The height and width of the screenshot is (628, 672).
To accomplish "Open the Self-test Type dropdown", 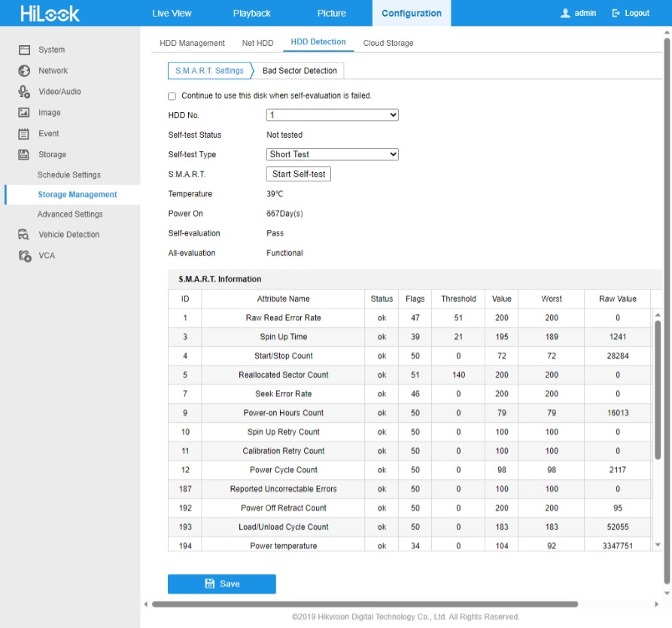I will pyautogui.click(x=332, y=154).
